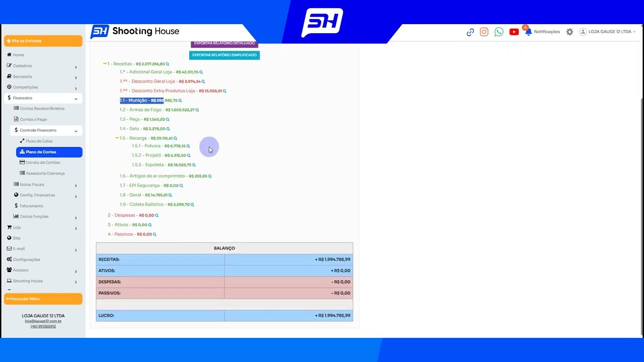The image size is (644, 362).
Task: Open LOJA GAUGE 12 LTDA user dropdown
Action: [607, 32]
